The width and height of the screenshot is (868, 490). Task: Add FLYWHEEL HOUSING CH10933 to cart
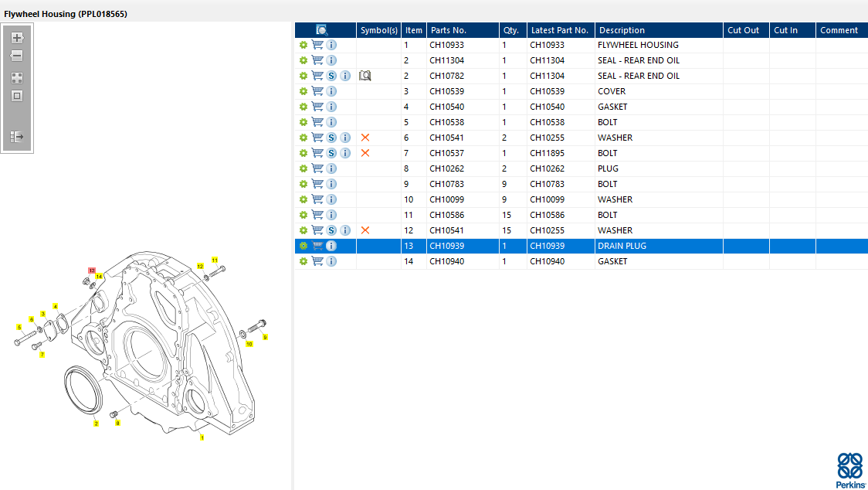317,45
